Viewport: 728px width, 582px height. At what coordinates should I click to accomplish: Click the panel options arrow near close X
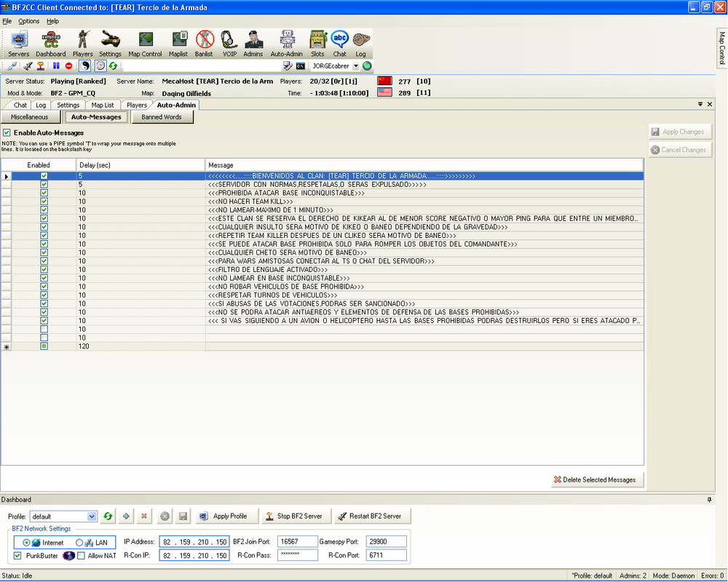(700, 105)
